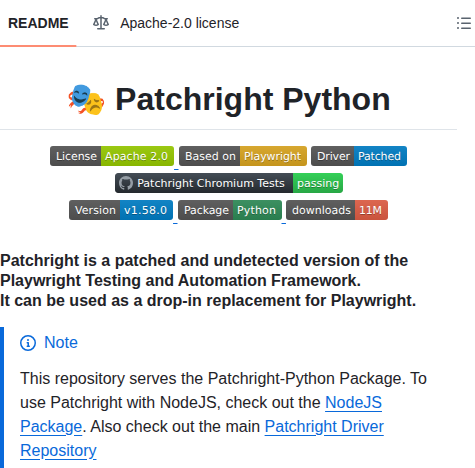This screenshot has width=475, height=468.
Task: Open the NodeJS Package link
Action: pyautogui.click(x=353, y=403)
